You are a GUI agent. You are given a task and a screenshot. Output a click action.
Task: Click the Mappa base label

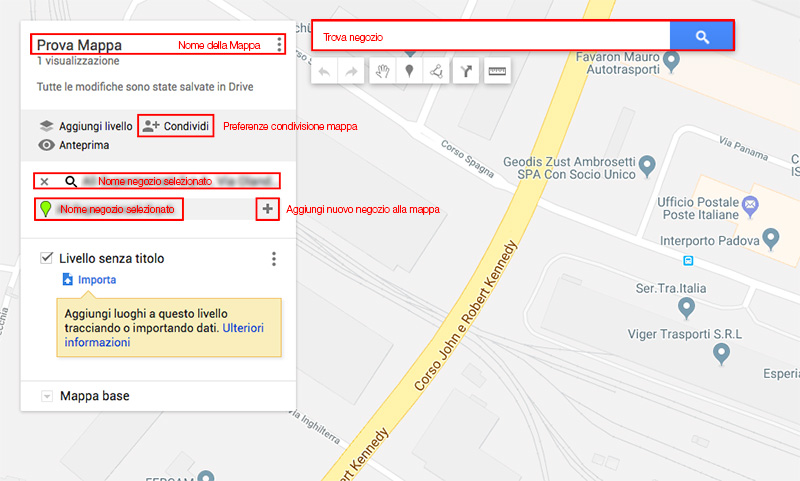(95, 396)
